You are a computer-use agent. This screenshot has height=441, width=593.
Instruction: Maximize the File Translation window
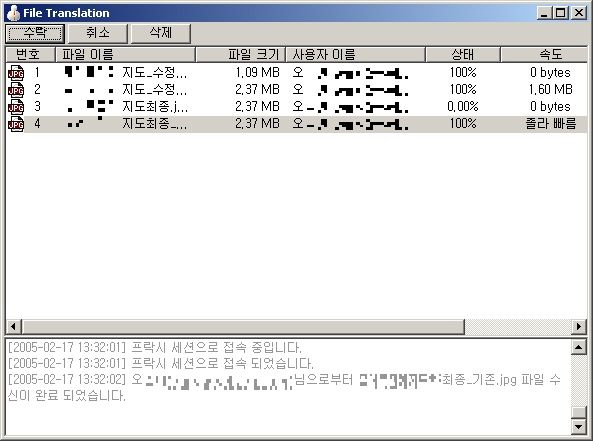[x=560, y=13]
